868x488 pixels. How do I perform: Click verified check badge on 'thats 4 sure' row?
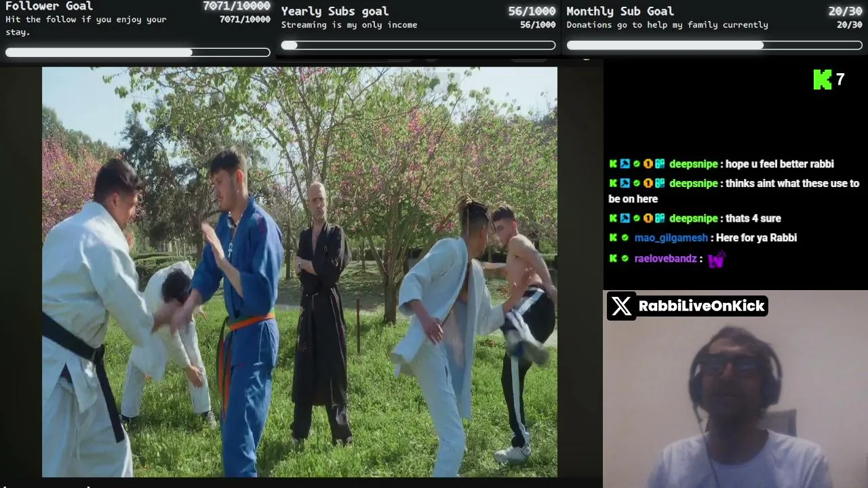tap(636, 218)
